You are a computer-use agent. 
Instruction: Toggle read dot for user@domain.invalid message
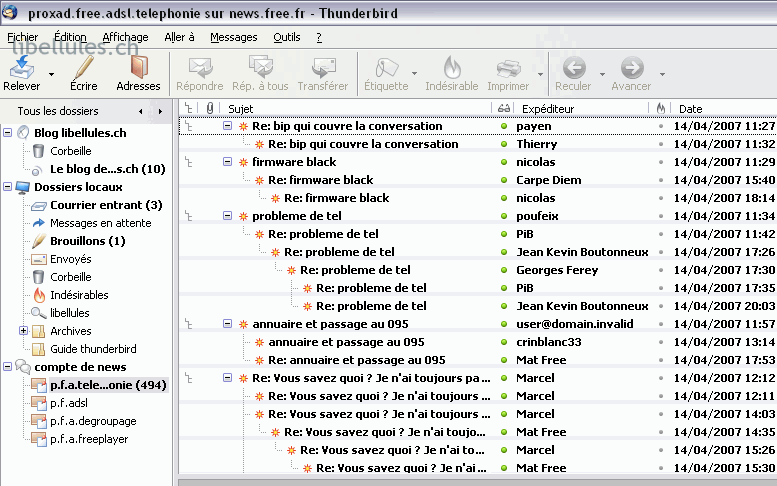[504, 324]
